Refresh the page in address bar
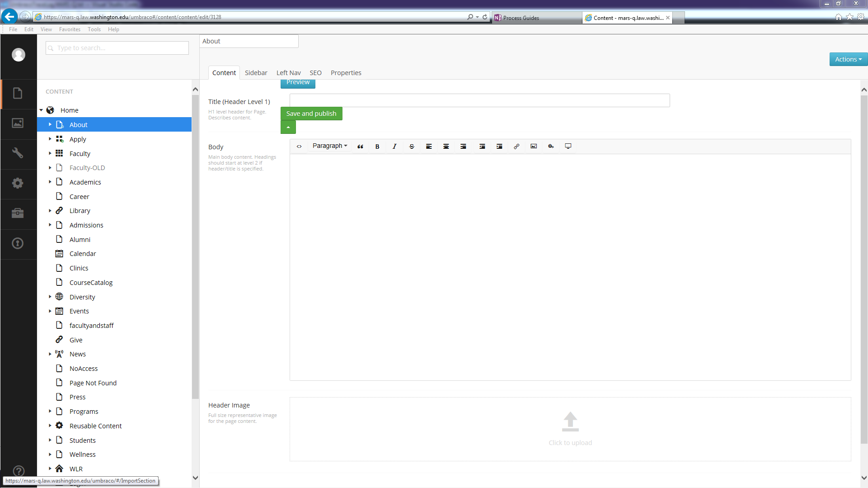This screenshot has height=488, width=868. (485, 17)
